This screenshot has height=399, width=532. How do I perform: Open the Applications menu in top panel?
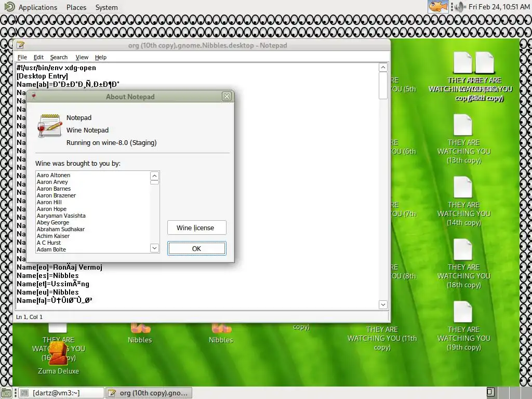pos(31,7)
